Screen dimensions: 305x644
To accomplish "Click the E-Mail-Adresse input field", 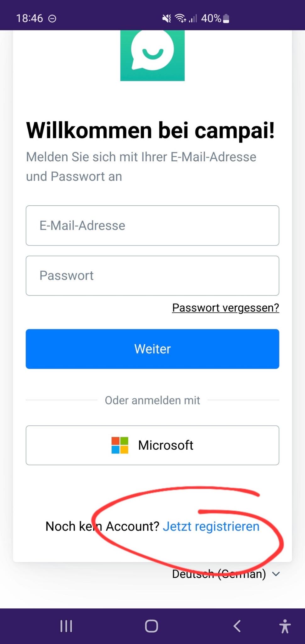I will (x=152, y=225).
